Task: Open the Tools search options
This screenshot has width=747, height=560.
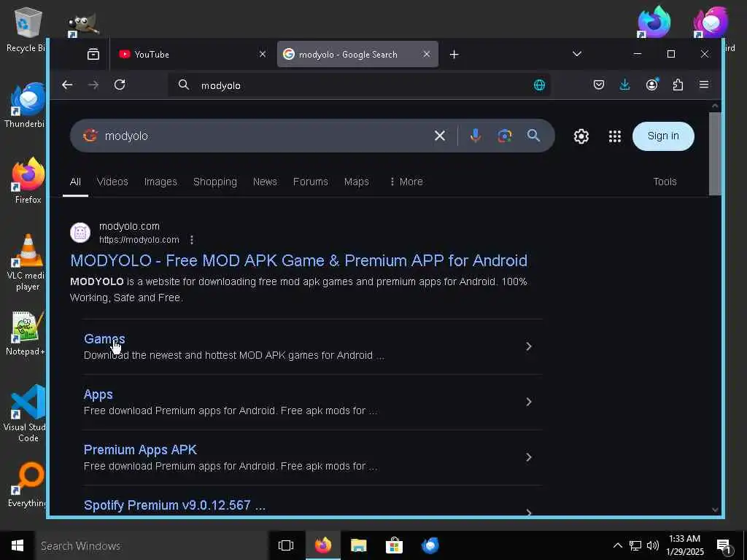Action: pos(665,182)
